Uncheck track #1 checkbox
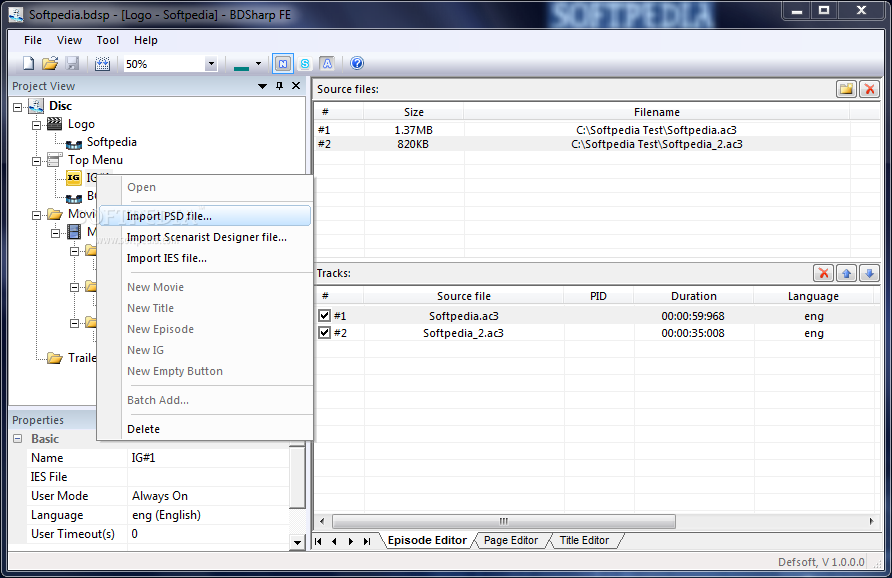The width and height of the screenshot is (892, 578). 324,315
